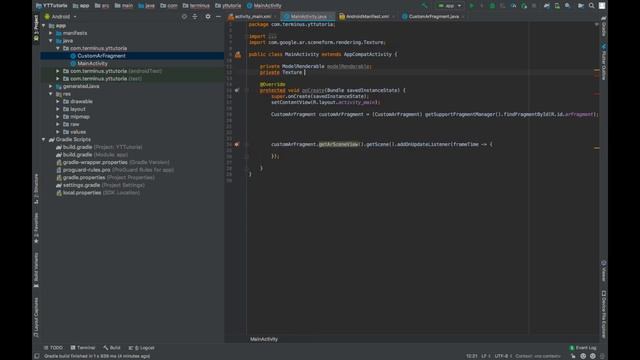This screenshot has height=360, width=640.
Task: Toggle the Project tool window side tab
Action: pyautogui.click(x=36, y=27)
